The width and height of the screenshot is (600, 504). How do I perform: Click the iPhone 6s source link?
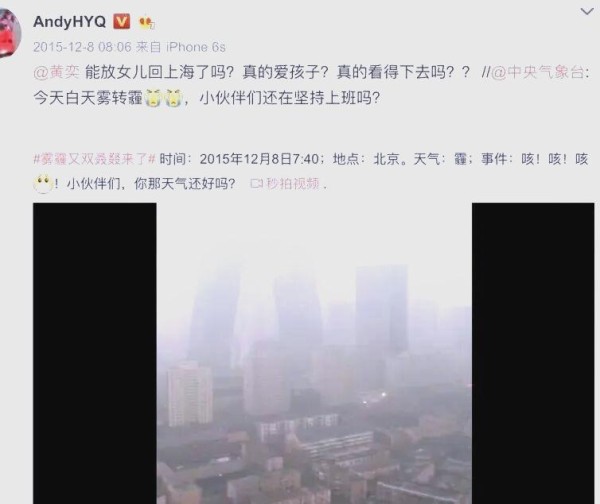(196, 47)
